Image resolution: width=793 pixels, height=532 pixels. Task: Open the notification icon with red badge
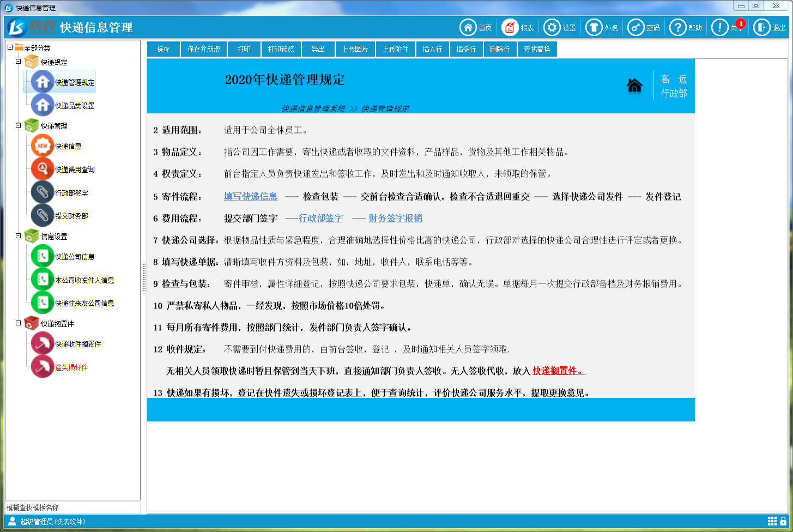coord(720,27)
